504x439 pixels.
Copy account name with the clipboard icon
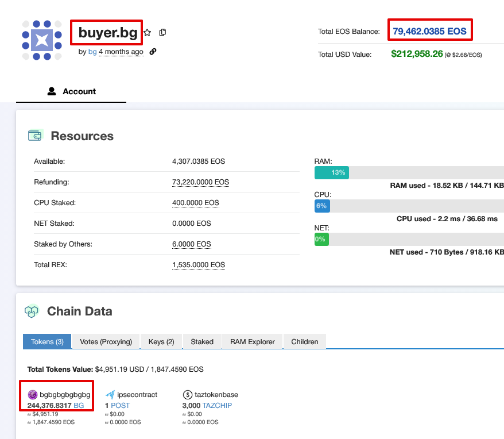162,32
